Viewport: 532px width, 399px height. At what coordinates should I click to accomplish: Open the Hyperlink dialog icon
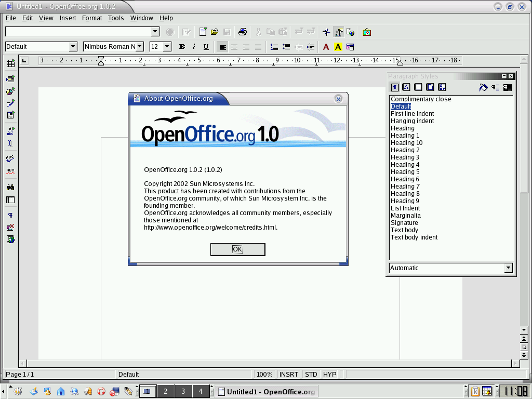point(351,32)
